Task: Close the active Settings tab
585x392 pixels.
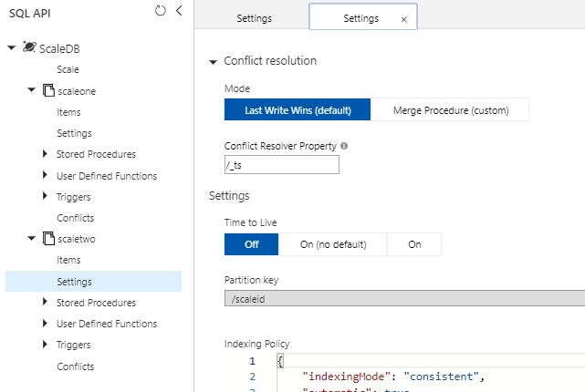Action: click(403, 18)
